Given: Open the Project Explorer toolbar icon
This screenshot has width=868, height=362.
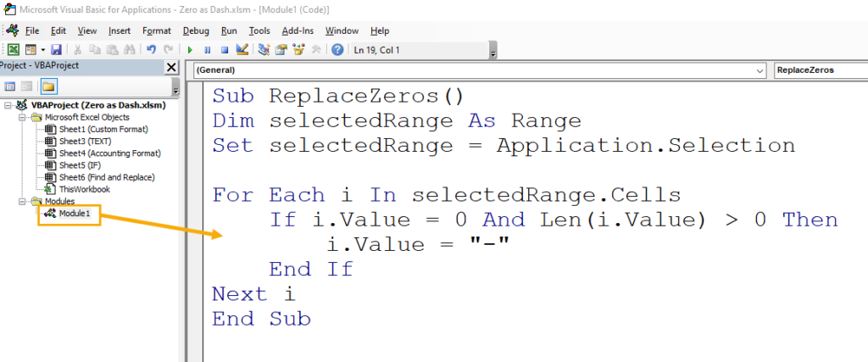Looking at the screenshot, I should (264, 50).
